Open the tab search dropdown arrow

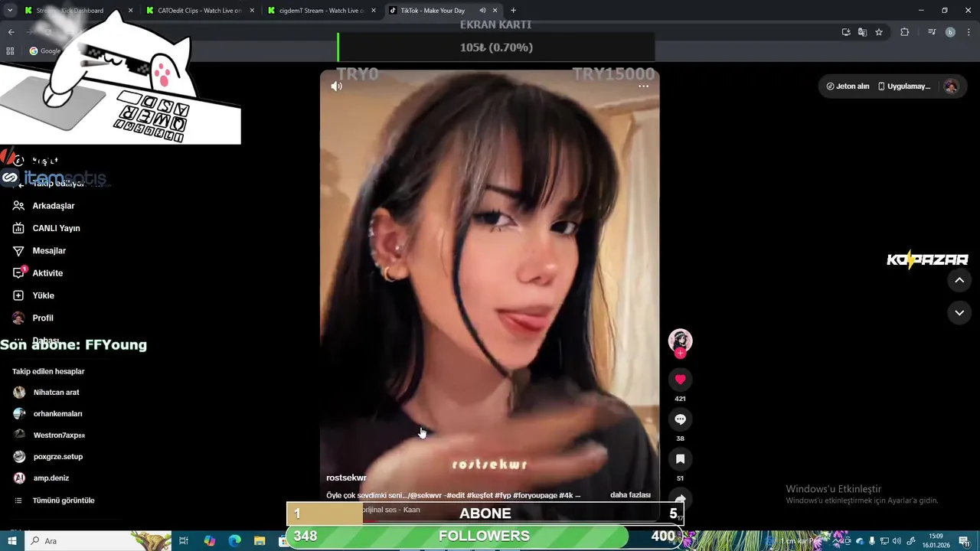click(x=10, y=11)
